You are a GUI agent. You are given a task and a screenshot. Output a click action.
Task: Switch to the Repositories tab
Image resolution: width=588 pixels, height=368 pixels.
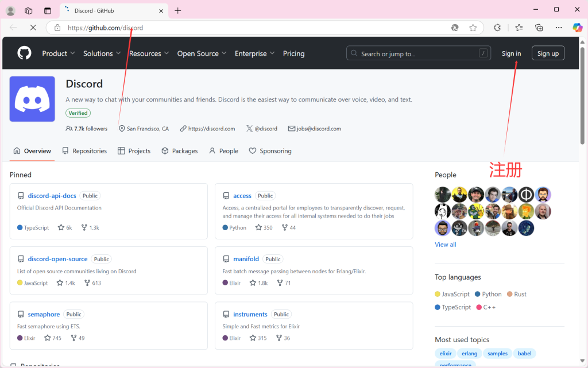(x=84, y=151)
